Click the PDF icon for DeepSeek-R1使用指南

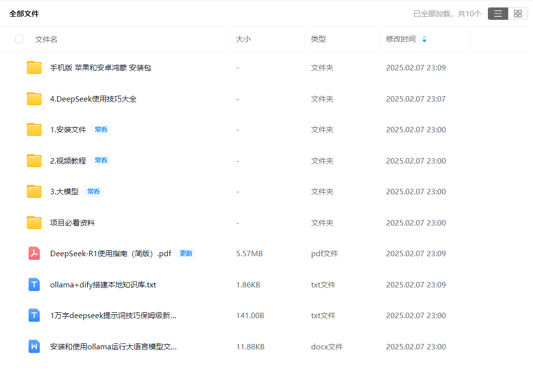pos(33,253)
